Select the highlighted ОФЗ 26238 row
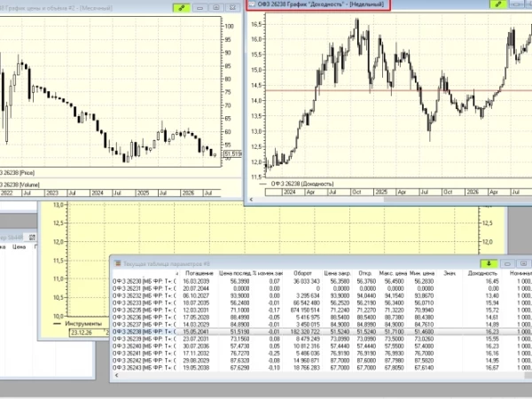The height and width of the screenshot is (399, 532). click(322, 332)
